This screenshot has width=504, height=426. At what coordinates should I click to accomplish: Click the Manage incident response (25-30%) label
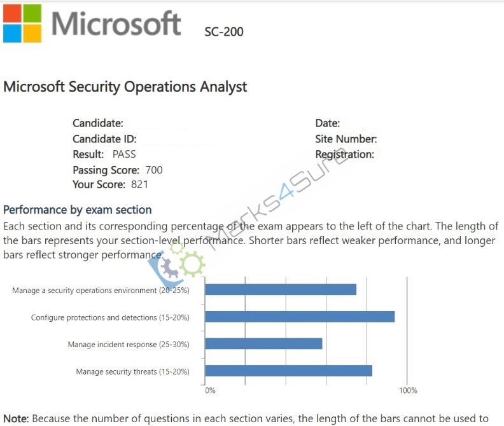coord(129,345)
